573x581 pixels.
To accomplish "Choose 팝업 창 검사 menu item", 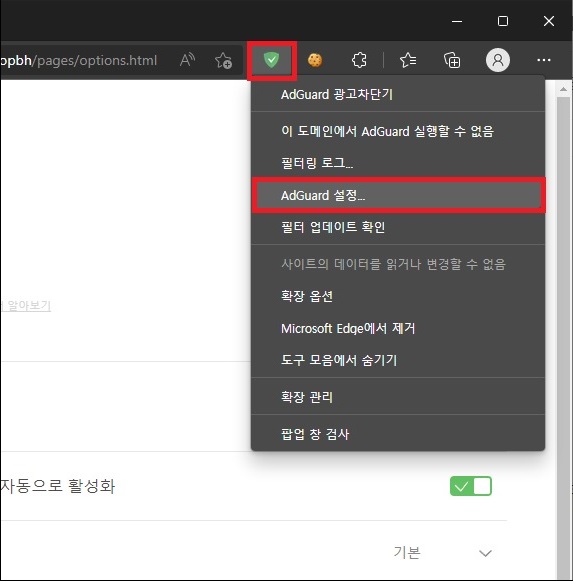I will (x=398, y=434).
